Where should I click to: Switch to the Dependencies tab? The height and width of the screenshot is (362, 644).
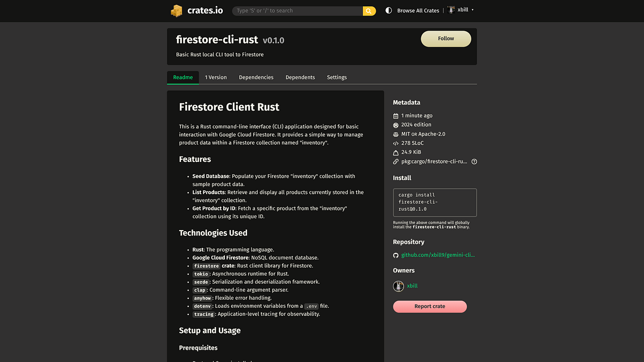click(256, 77)
